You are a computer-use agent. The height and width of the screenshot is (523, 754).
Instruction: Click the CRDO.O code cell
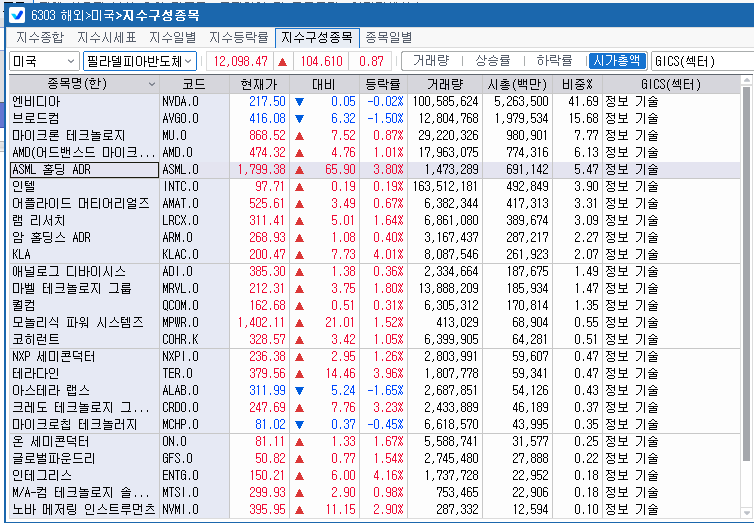click(194, 408)
